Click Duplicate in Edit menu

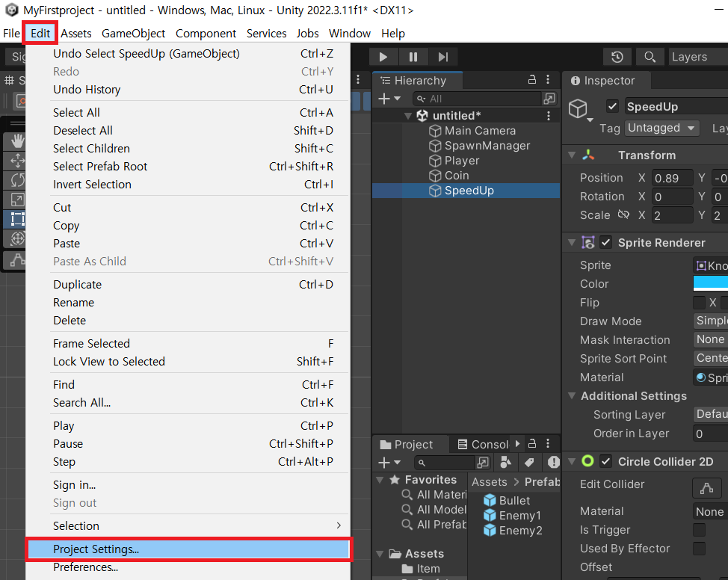coord(188,284)
